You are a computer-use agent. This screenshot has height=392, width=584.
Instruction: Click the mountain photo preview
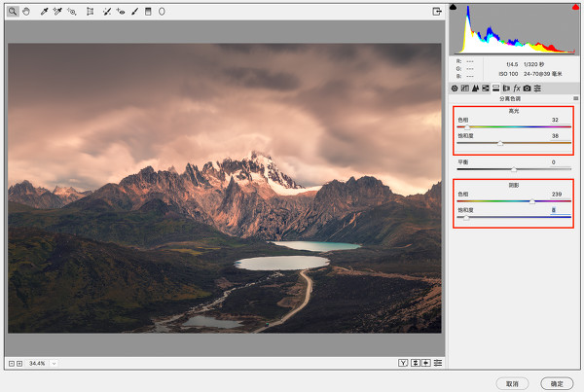pyautogui.click(x=225, y=188)
